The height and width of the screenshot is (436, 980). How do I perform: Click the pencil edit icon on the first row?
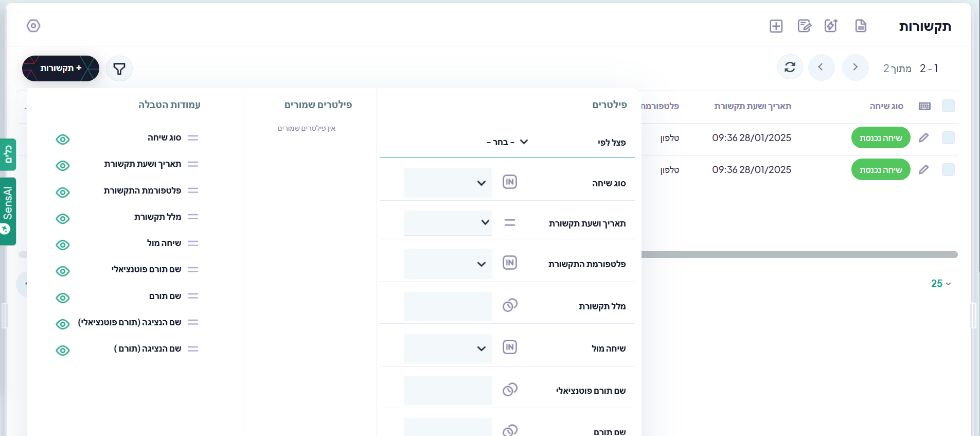(923, 137)
